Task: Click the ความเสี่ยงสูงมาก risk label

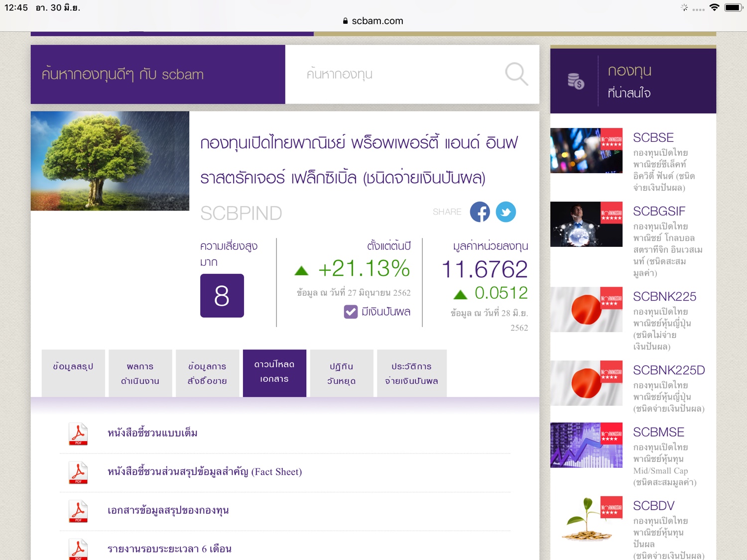Action: [229, 254]
